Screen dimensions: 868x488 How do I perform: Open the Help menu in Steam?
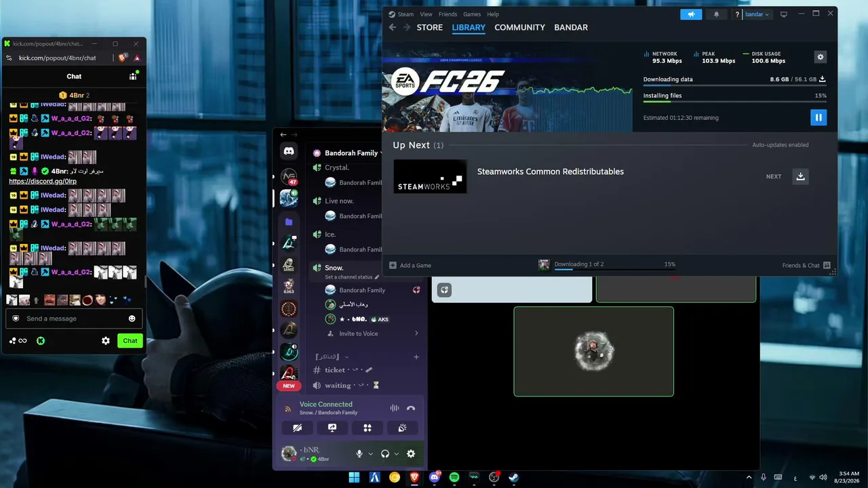tap(493, 14)
